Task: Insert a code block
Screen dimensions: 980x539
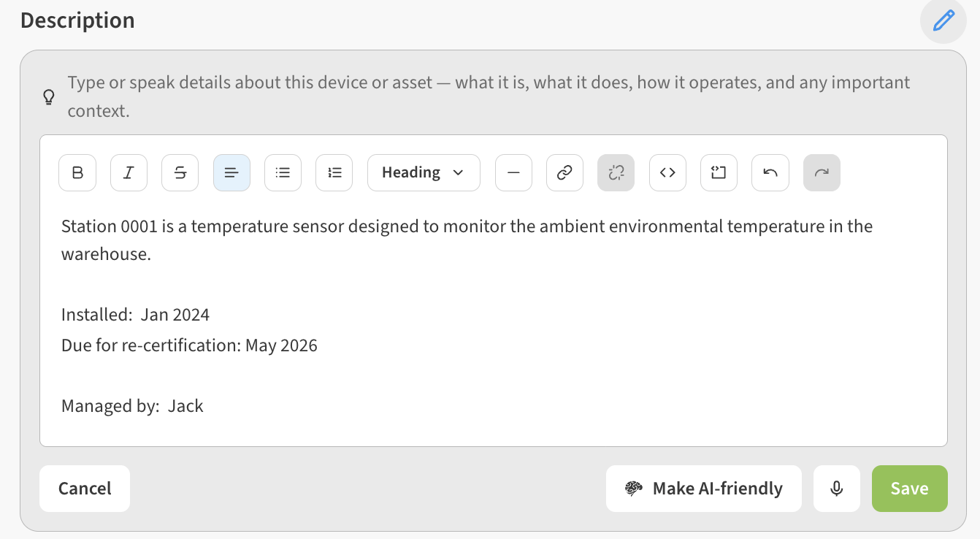Action: pyautogui.click(x=719, y=173)
